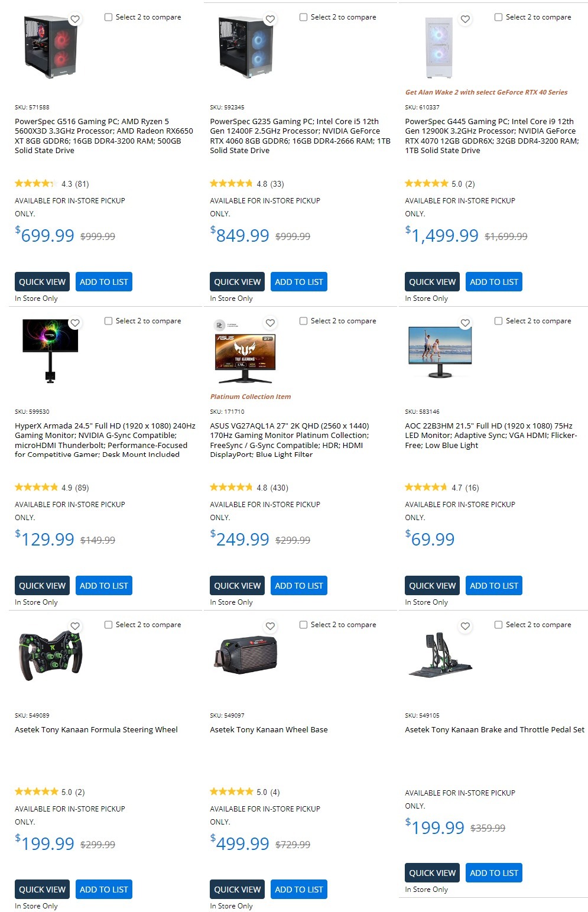Click the Alan Wake 2 promotion link
This screenshot has height=912, width=588.
click(486, 93)
